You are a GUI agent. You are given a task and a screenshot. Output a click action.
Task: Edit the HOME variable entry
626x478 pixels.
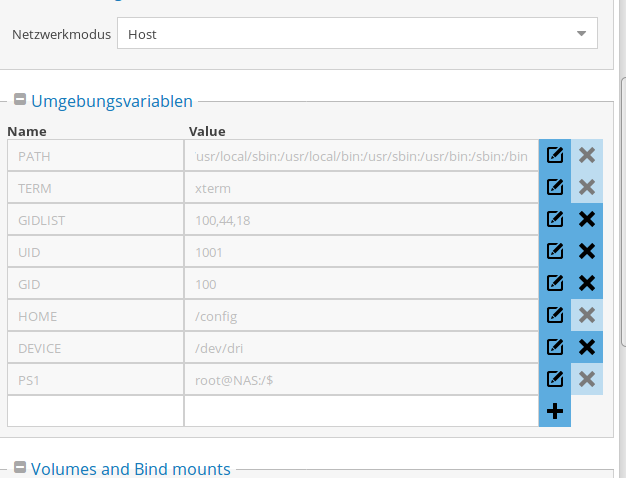click(x=555, y=315)
